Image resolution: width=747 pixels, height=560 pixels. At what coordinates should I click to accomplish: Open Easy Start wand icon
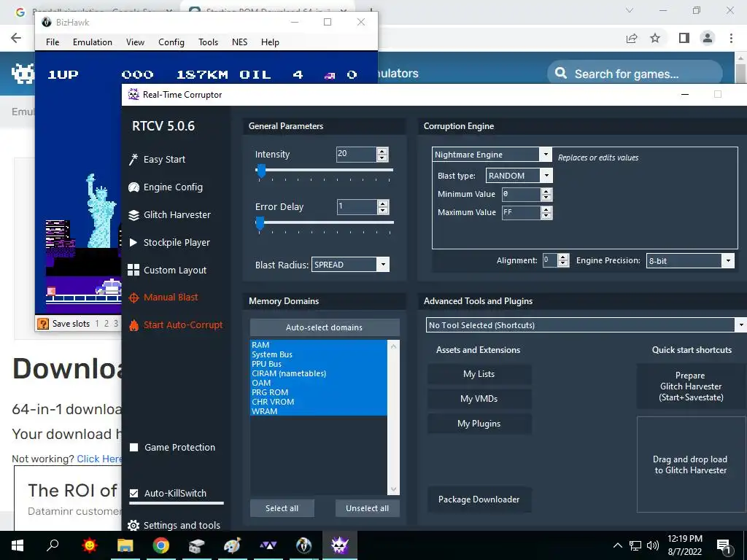click(133, 160)
